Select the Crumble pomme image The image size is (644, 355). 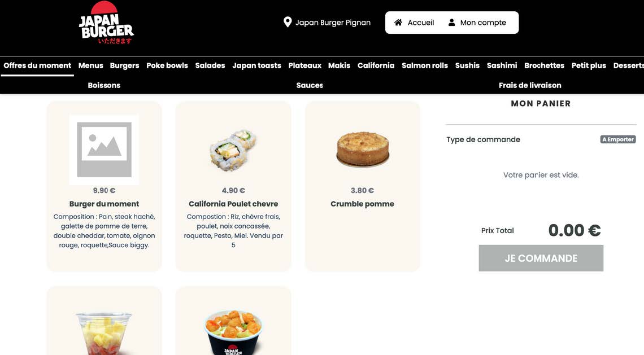pos(362,150)
